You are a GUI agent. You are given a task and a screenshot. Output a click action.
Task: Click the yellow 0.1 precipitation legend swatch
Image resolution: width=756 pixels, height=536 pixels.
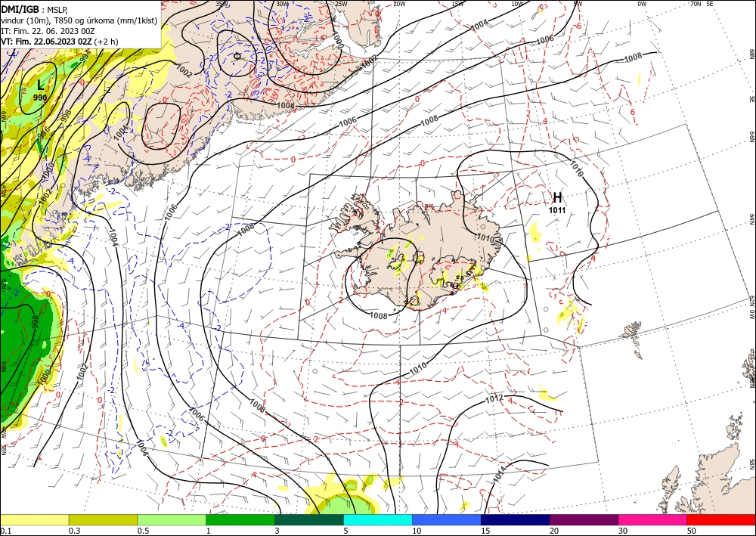pyautogui.click(x=34, y=519)
